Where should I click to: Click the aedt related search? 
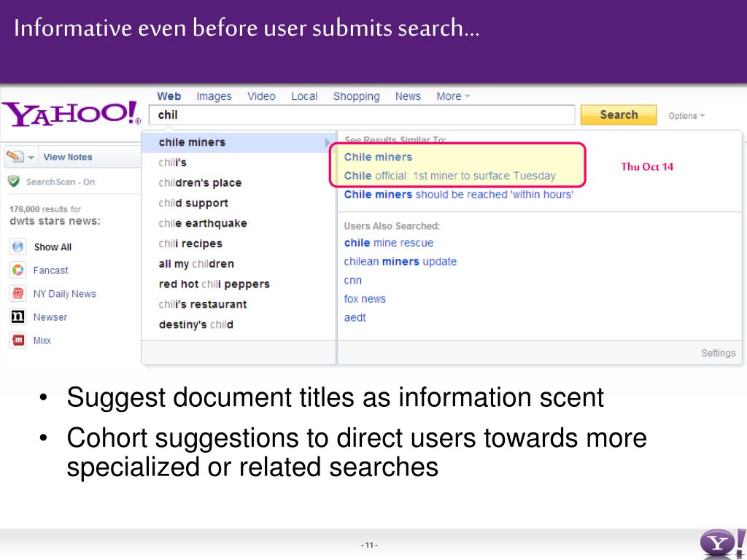355,318
